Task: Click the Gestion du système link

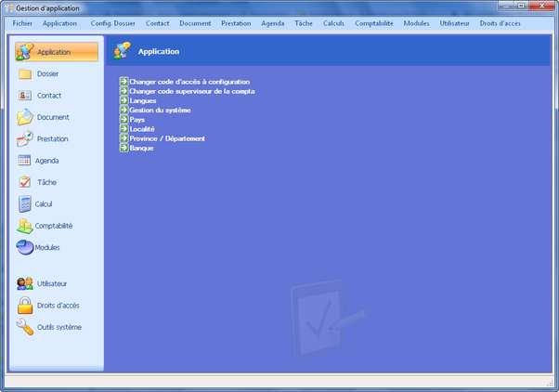Action: pyautogui.click(x=160, y=110)
